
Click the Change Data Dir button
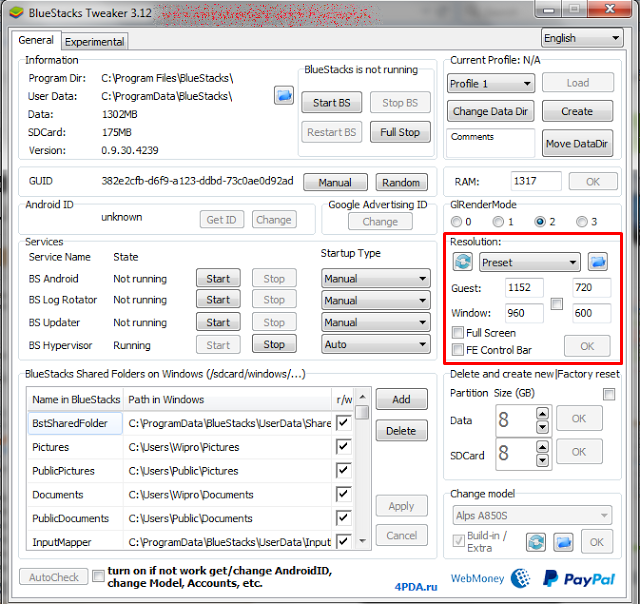[490, 111]
